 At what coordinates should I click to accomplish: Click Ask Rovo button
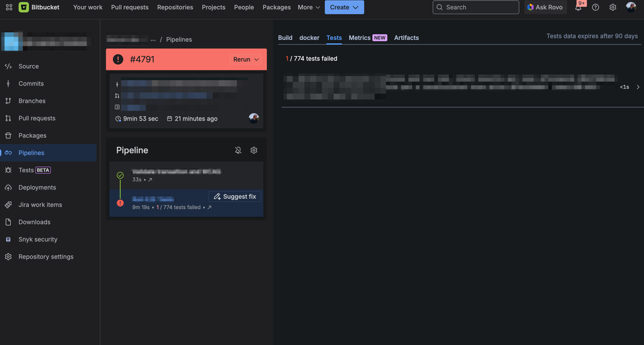tap(545, 7)
